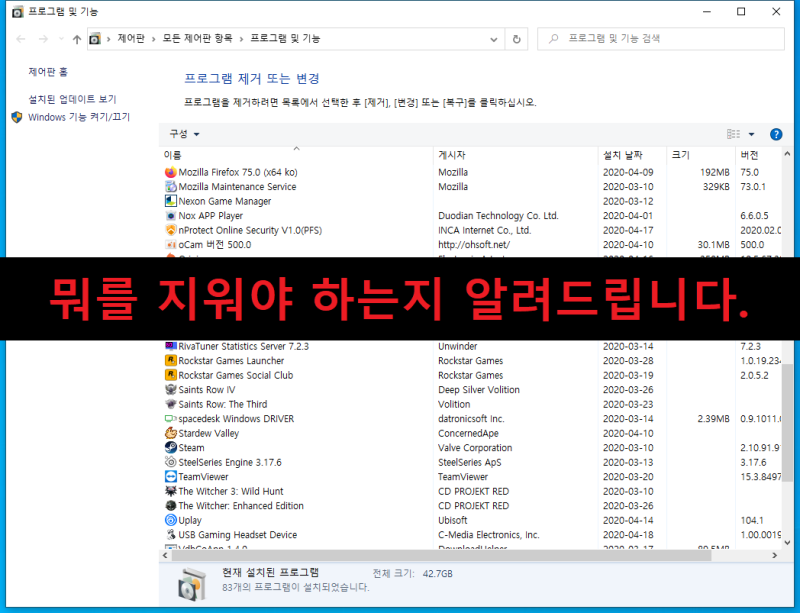Select the Nexon Game Manager icon
This screenshot has width=800, height=613.
point(170,201)
